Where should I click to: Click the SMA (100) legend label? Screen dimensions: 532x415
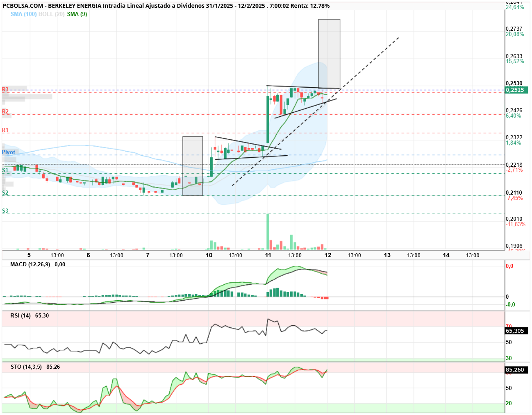pos(24,14)
